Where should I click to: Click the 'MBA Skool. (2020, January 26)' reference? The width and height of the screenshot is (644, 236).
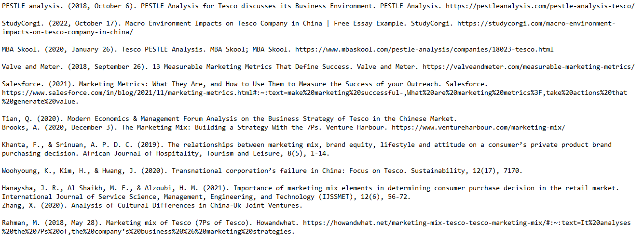coord(59,50)
